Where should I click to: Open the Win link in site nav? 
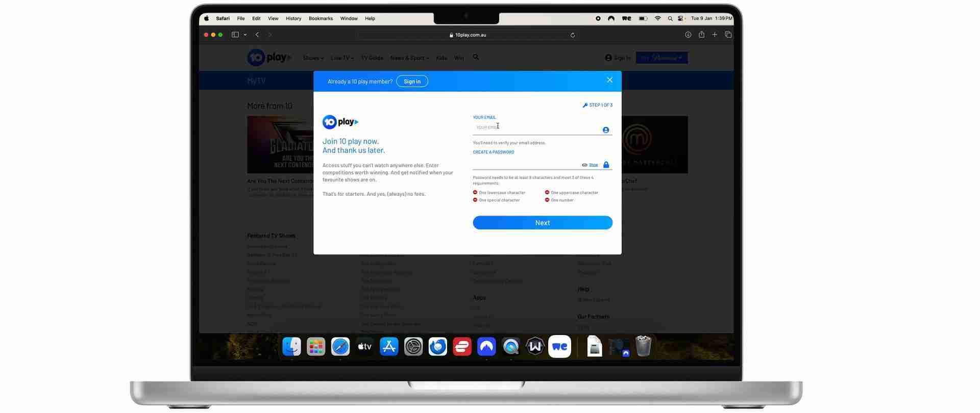459,58
